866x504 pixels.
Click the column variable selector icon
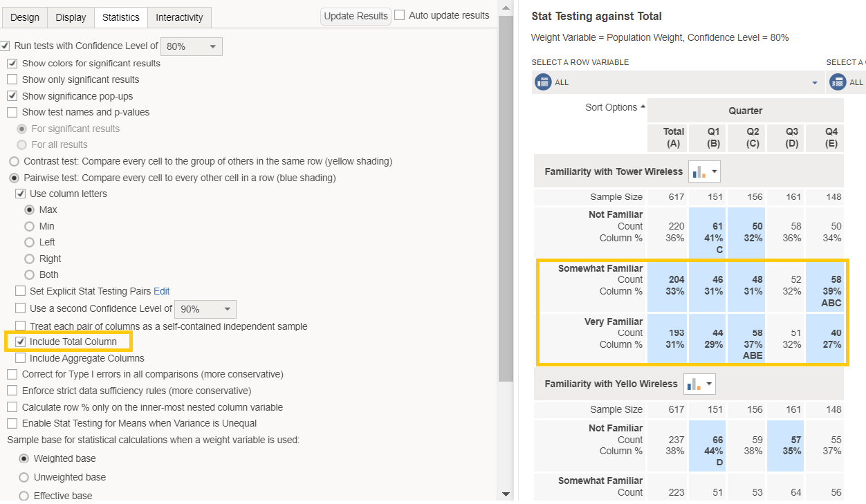(838, 82)
